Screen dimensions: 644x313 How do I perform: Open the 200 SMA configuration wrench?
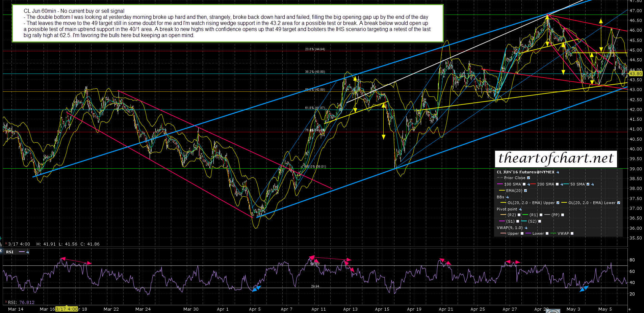562,184
